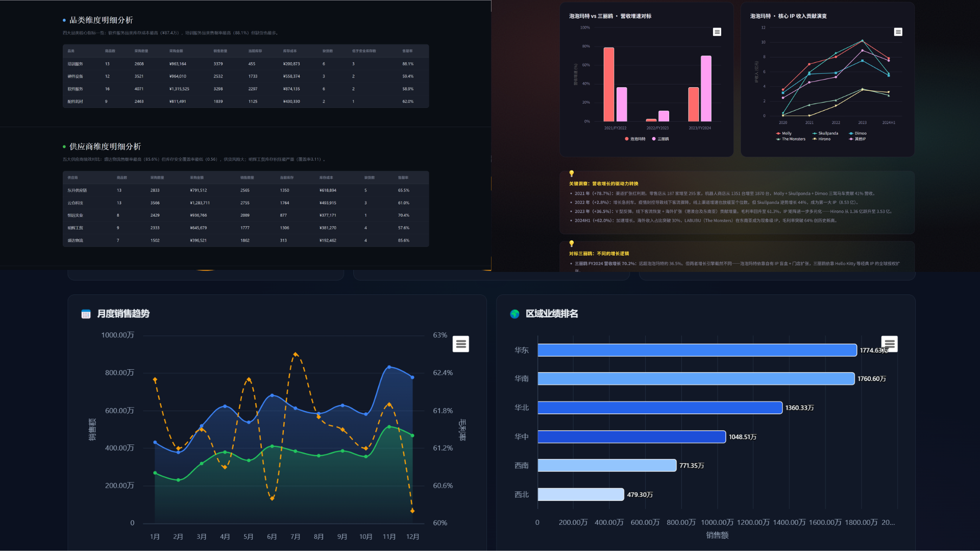Select the 东升供应链 supplier row
The height and width of the screenshot is (551, 980).
[246, 190]
